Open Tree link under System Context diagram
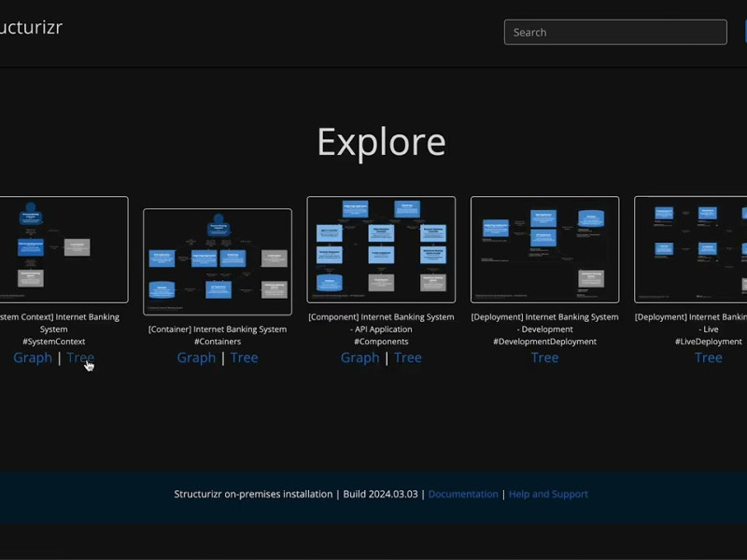Screen dimensions: 747x560 click(80, 357)
